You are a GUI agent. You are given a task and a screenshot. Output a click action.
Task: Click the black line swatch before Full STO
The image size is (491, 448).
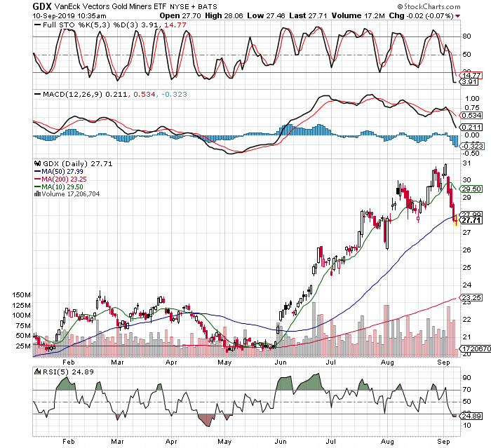[38, 25]
